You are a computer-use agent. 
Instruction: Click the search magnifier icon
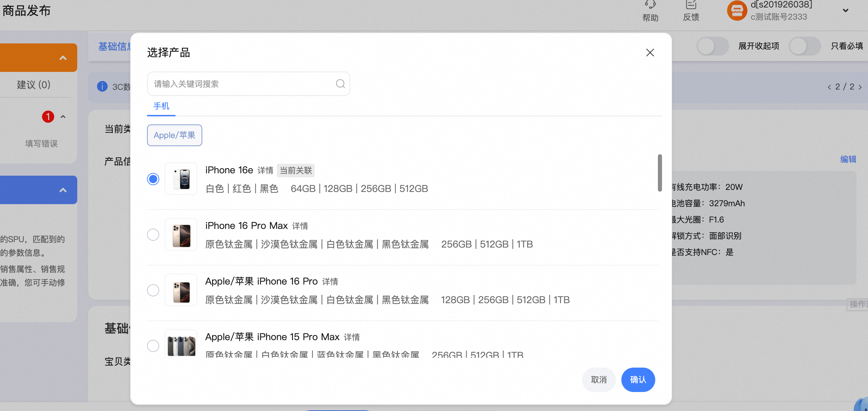tap(340, 84)
